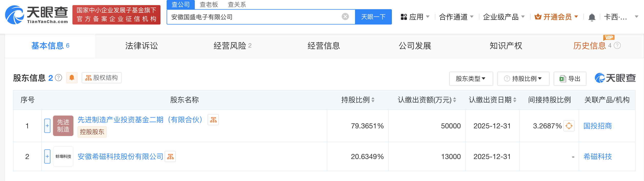The width and height of the screenshot is (644, 181).
Task: Open the 持股比例 filter dropdown
Action: point(523,78)
